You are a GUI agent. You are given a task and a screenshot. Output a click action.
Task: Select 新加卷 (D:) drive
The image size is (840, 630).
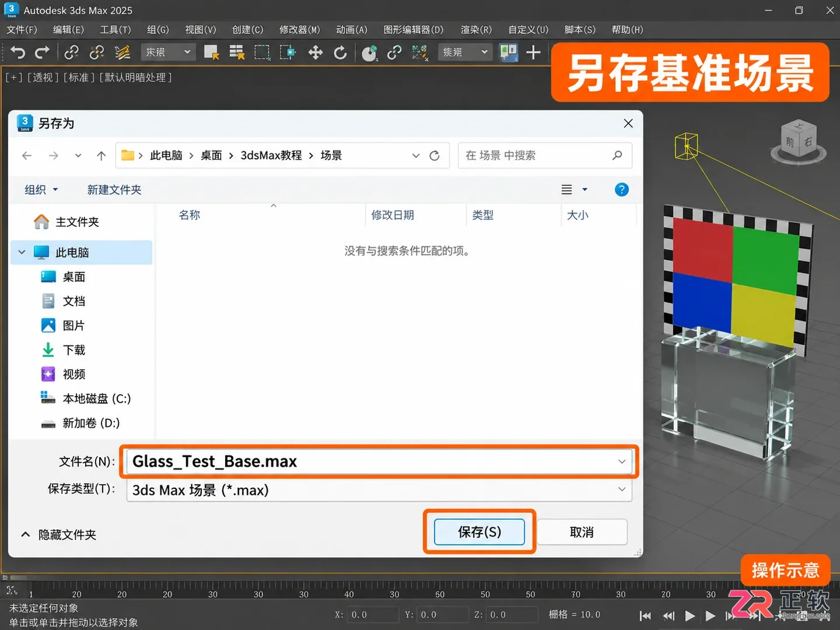[x=81, y=423]
